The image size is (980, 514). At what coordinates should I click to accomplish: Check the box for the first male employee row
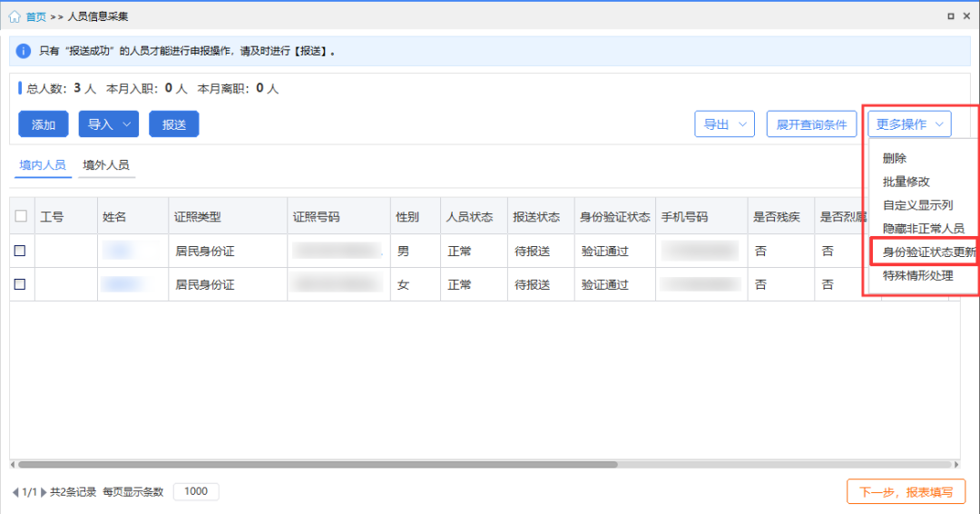click(x=20, y=251)
